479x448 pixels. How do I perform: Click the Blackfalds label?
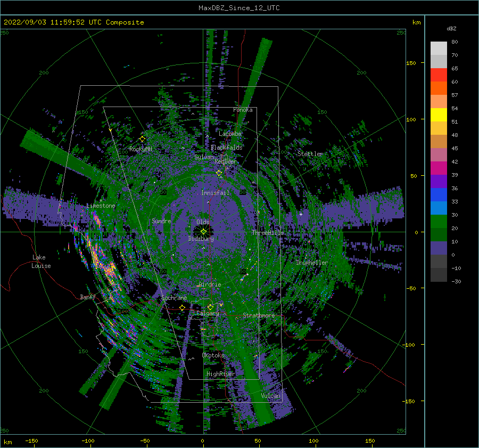(226, 148)
